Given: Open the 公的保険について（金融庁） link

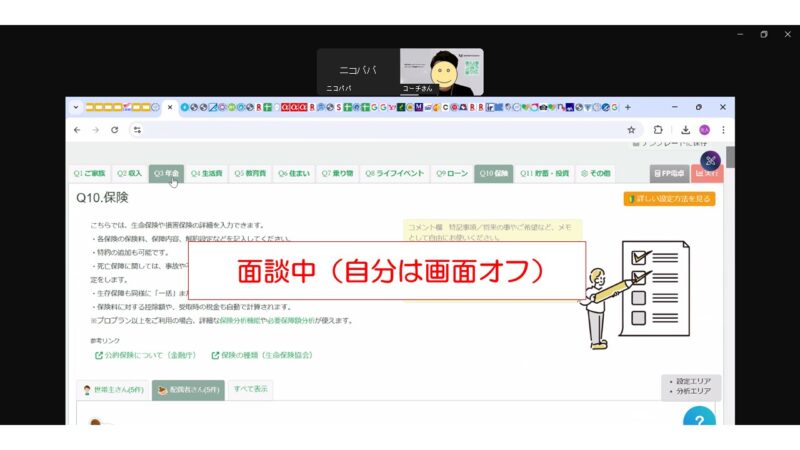Looking at the screenshot, I should click(147, 355).
